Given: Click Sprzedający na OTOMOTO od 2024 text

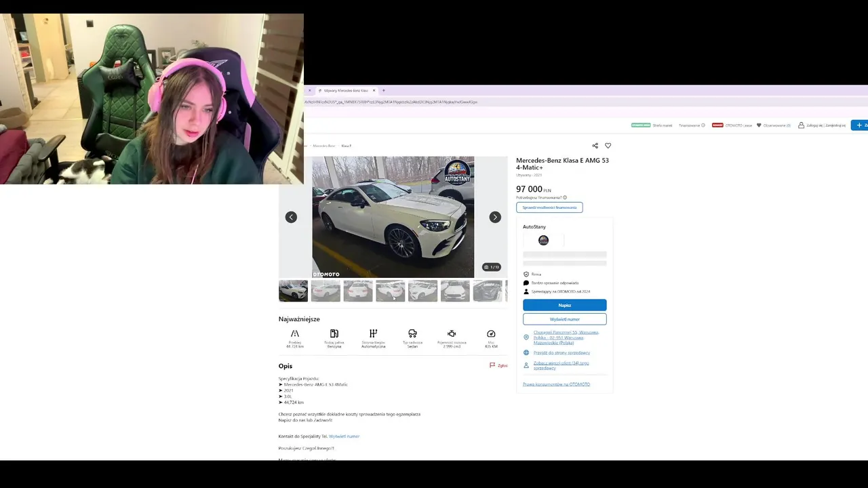Looking at the screenshot, I should pyautogui.click(x=561, y=291).
